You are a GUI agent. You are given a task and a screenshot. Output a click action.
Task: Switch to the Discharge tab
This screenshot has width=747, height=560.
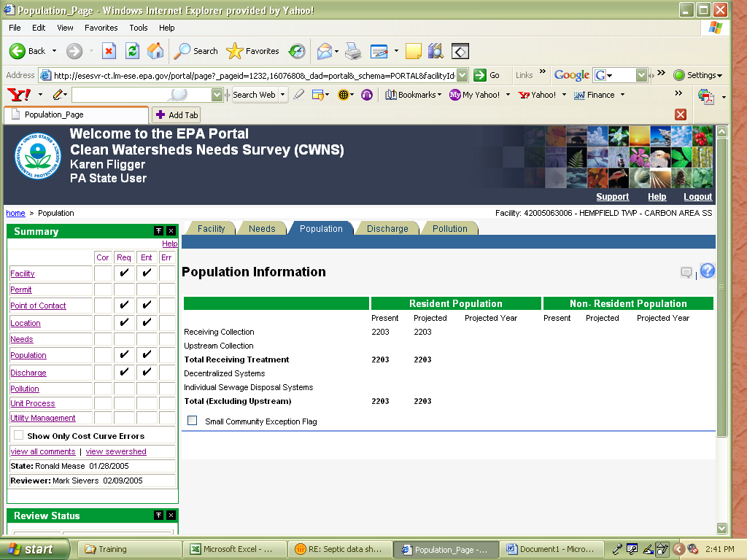pos(387,228)
